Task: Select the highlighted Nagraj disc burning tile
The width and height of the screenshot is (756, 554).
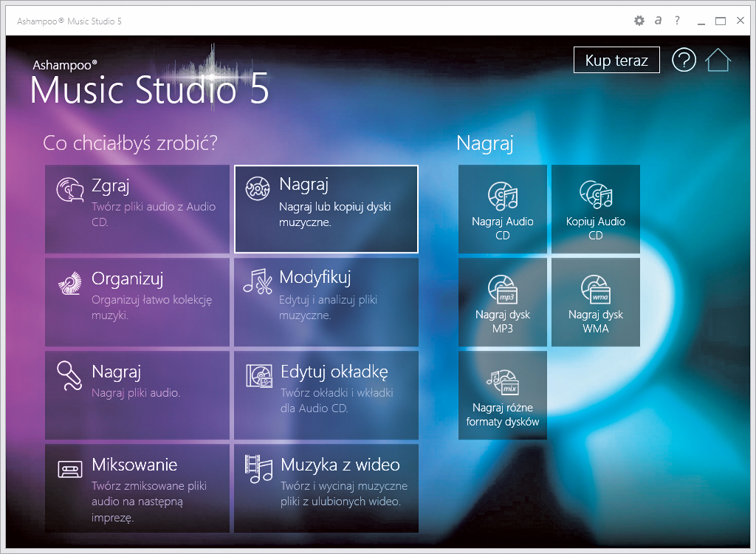Action: tap(326, 209)
